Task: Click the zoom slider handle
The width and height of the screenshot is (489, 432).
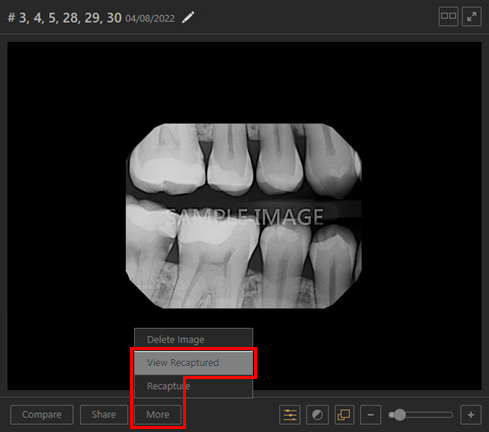Action: pos(399,415)
